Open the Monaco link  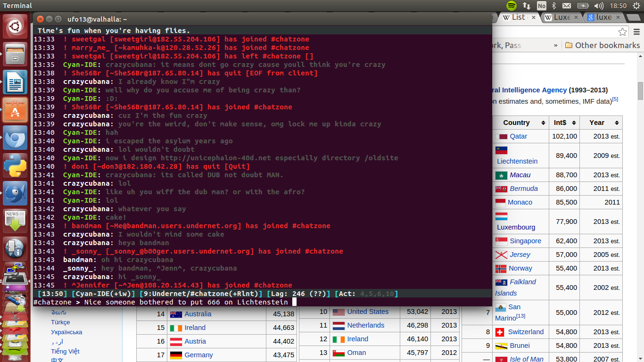coord(520,202)
